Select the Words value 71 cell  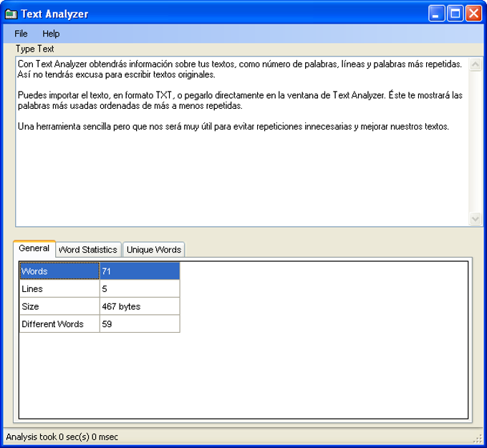pyautogui.click(x=140, y=271)
